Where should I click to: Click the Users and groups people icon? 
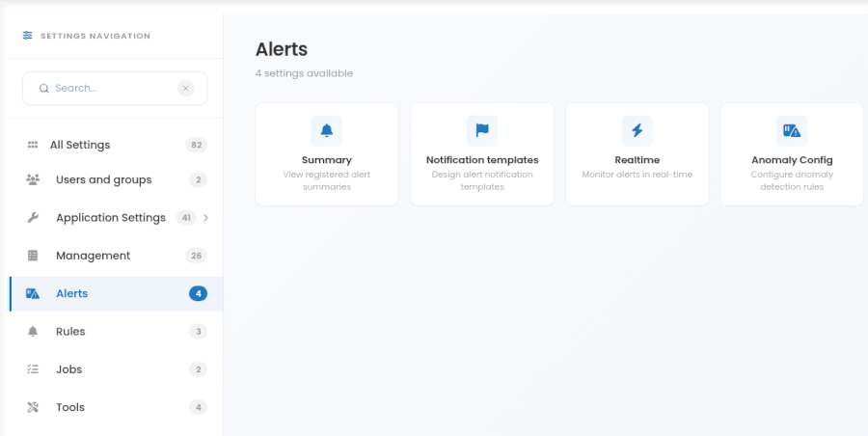pyautogui.click(x=33, y=179)
